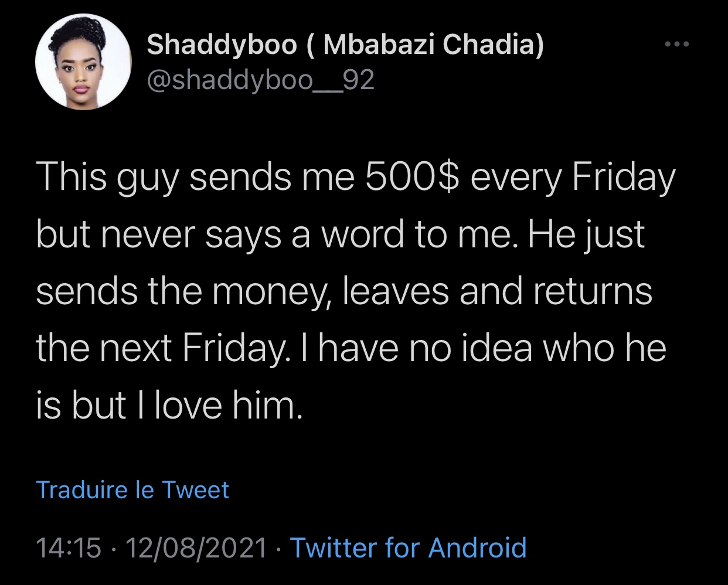The image size is (728, 585).
Task: Click the tweet line starting "the next Friday"
Action: point(351,348)
